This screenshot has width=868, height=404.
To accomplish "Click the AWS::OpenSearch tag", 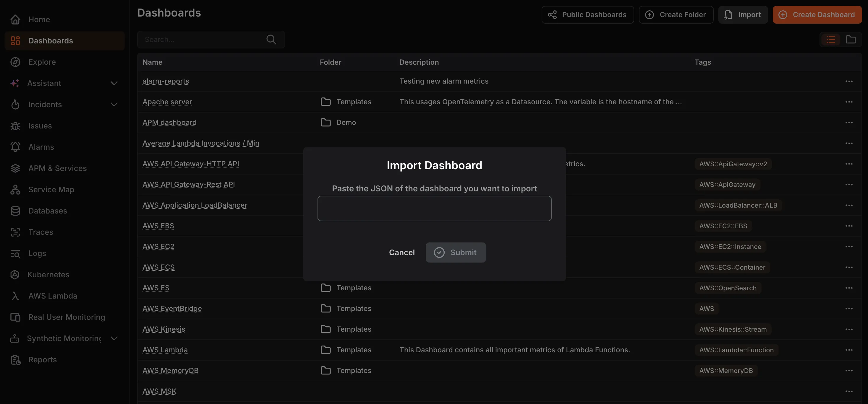I will point(728,288).
